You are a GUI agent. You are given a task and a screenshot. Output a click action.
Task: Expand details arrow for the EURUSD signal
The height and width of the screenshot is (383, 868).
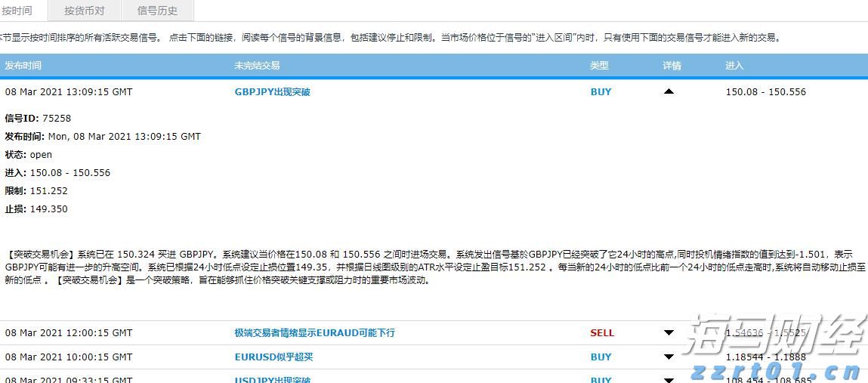tap(669, 357)
